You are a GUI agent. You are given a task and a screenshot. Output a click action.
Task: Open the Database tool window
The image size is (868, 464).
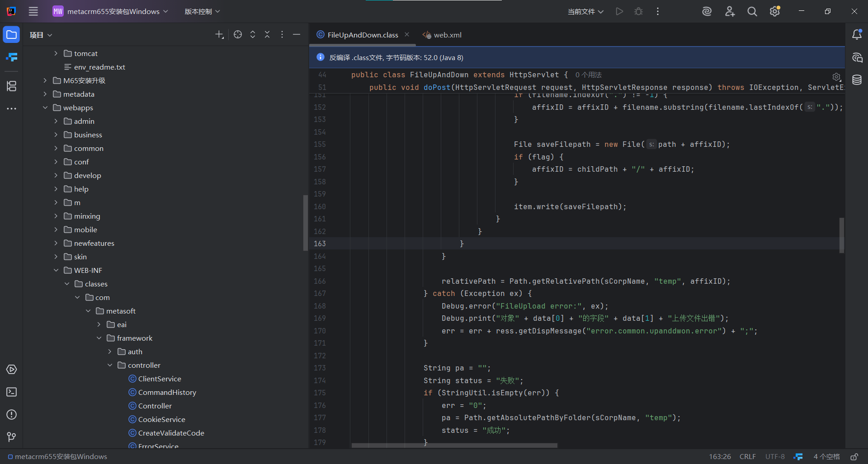click(857, 80)
